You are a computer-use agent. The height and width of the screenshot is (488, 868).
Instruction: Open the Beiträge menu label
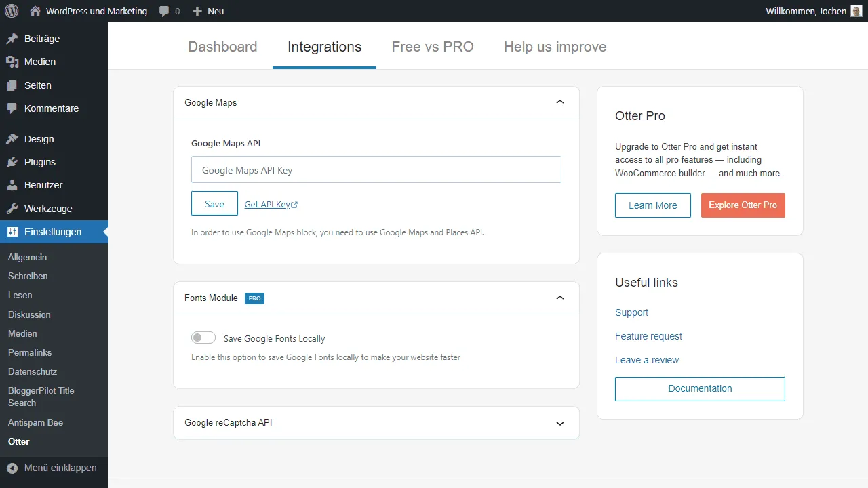[42, 39]
